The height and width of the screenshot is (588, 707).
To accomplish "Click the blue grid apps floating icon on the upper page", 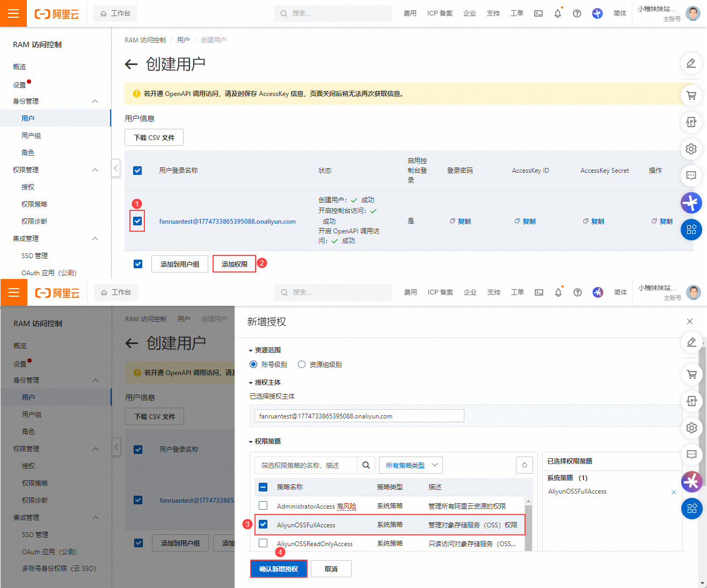I will coord(691,230).
